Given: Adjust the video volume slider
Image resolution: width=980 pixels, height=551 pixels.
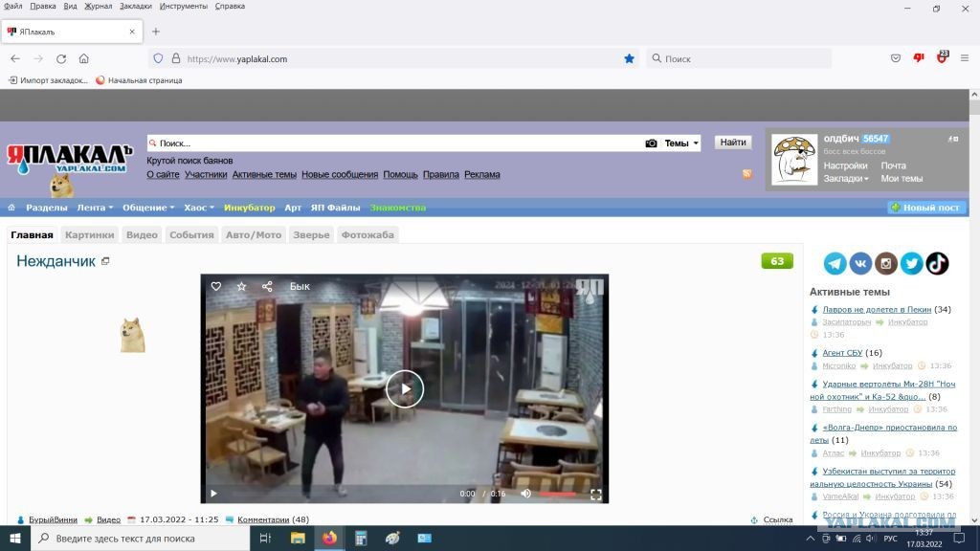Looking at the screenshot, I should tap(558, 494).
